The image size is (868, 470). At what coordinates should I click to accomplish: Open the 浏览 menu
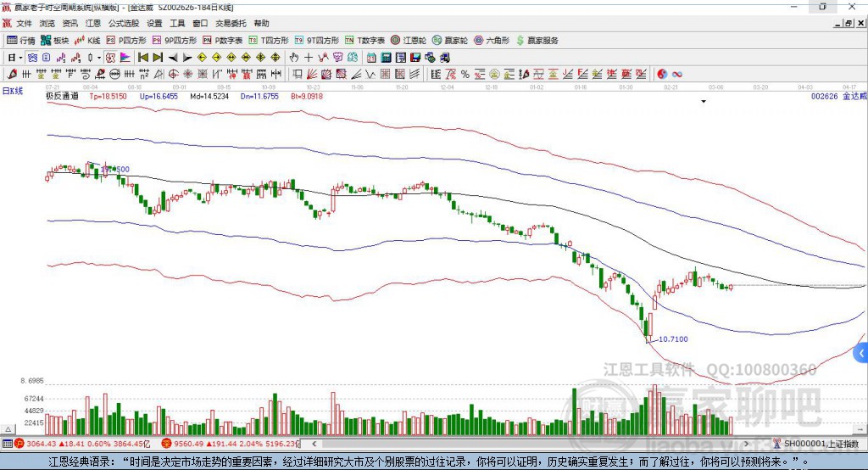[x=47, y=23]
